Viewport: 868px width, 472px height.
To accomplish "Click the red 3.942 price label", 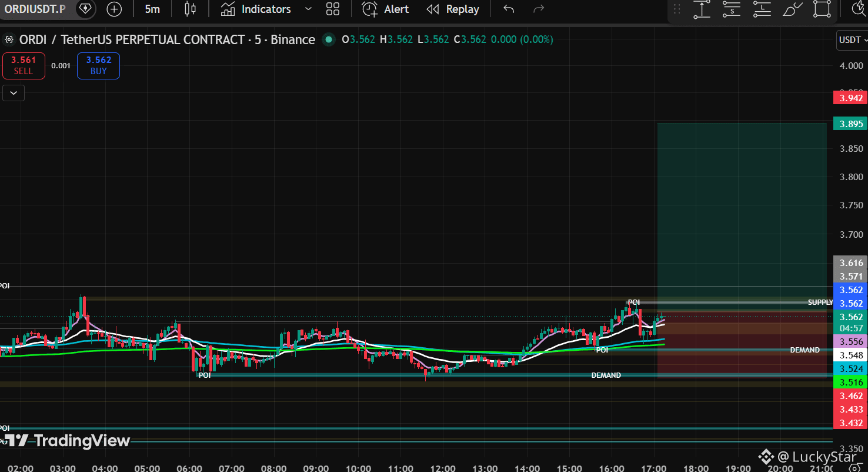I will coord(851,98).
